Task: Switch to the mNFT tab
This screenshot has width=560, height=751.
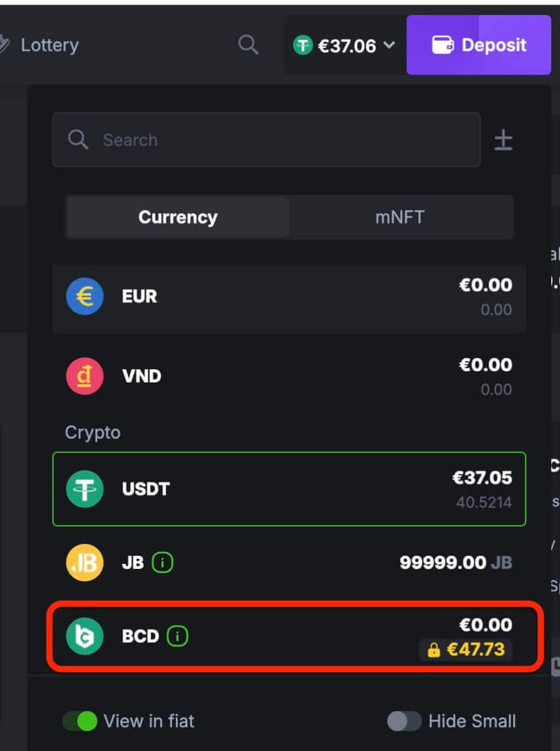Action: (400, 217)
